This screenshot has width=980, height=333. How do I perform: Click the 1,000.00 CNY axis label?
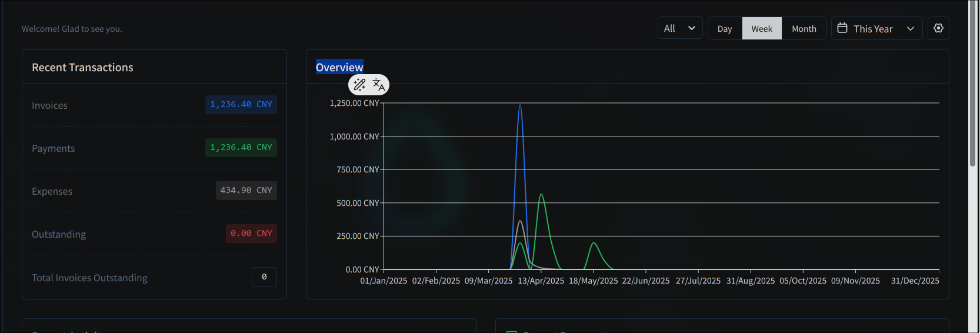pyautogui.click(x=354, y=136)
